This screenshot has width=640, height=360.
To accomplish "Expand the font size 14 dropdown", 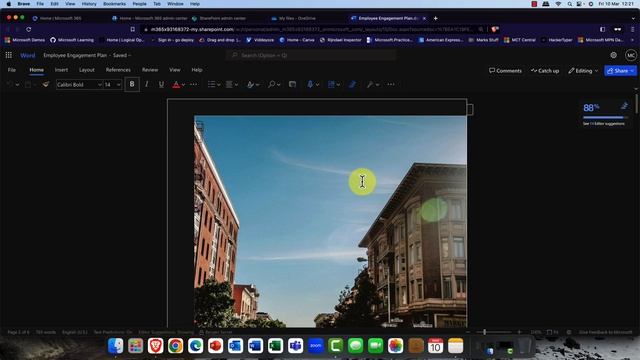I will [x=119, y=84].
